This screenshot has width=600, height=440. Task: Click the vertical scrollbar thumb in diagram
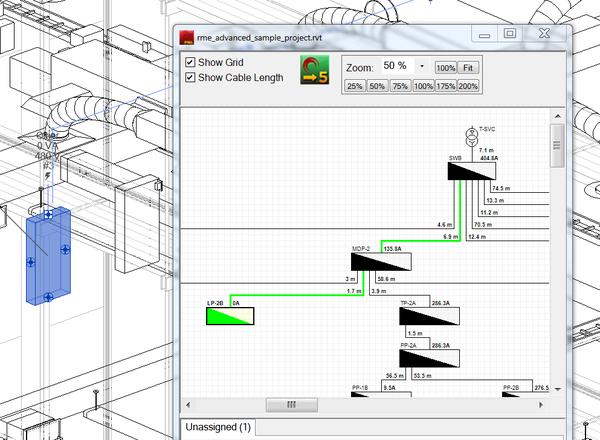pos(557,145)
